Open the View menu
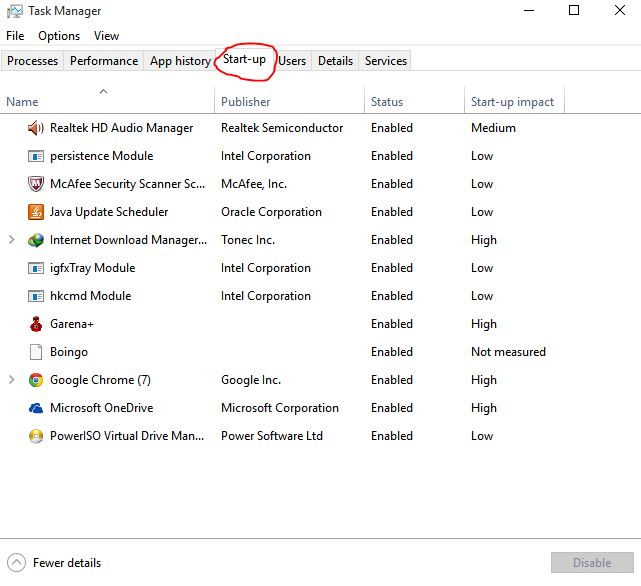The height and width of the screenshot is (586, 641). click(x=106, y=36)
